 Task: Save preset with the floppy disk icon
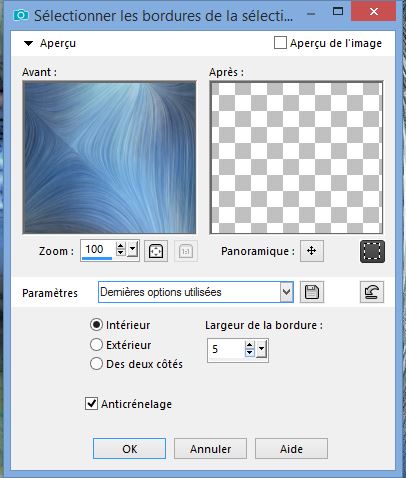pyautogui.click(x=312, y=292)
